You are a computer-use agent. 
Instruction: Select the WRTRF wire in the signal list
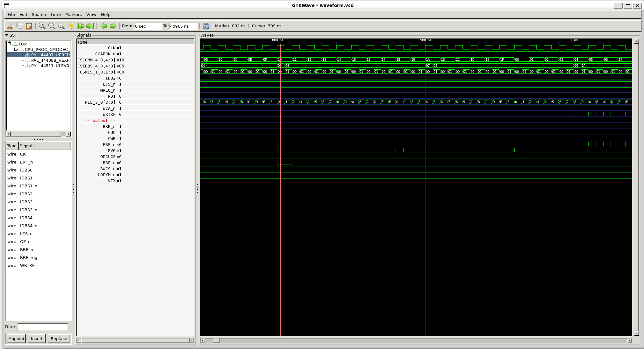pos(27,265)
